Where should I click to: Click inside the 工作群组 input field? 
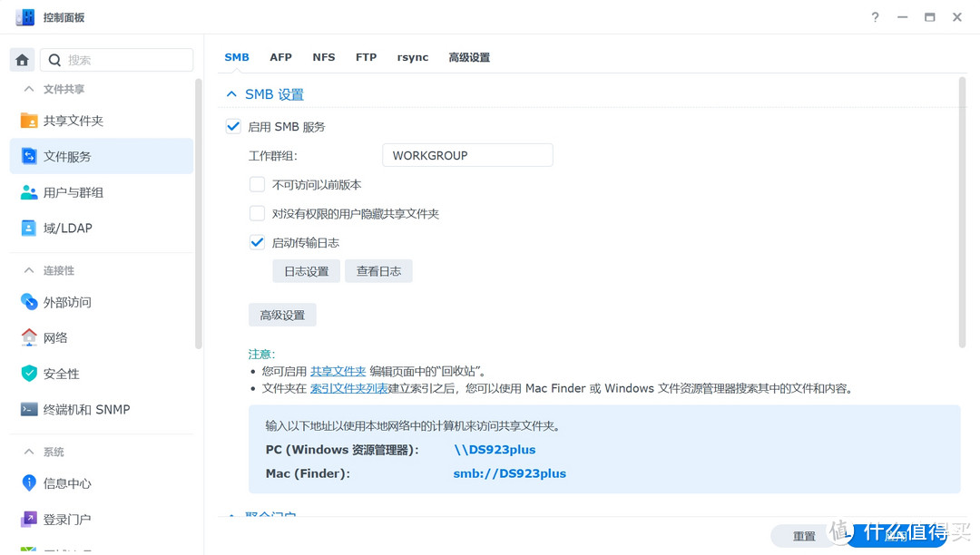coord(467,154)
